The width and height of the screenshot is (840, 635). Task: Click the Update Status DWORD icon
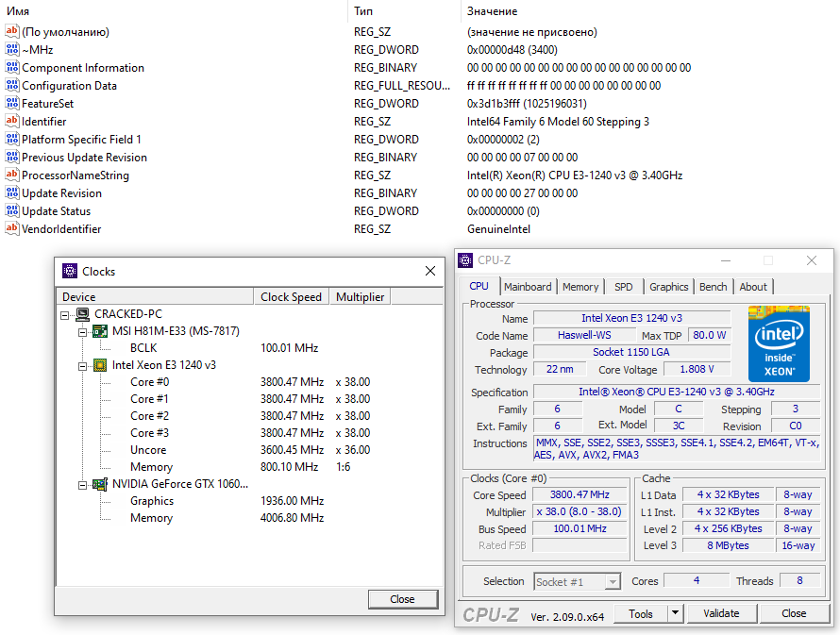pos(11,210)
